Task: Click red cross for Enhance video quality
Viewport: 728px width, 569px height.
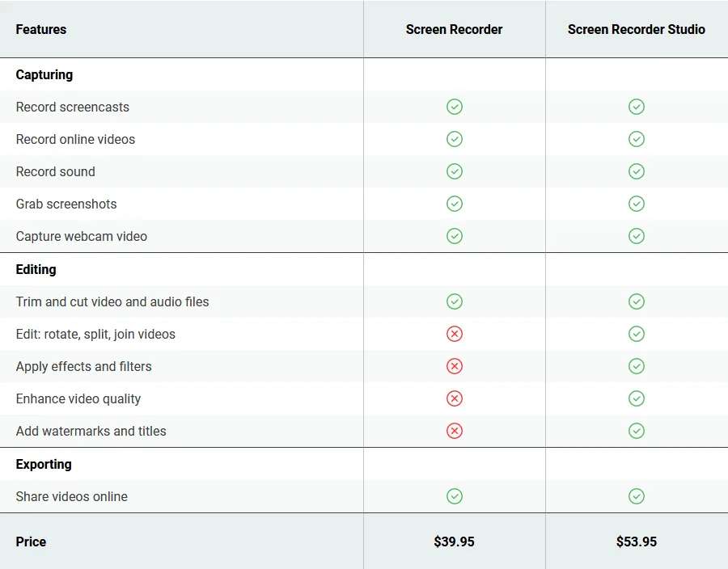Action: pos(454,398)
